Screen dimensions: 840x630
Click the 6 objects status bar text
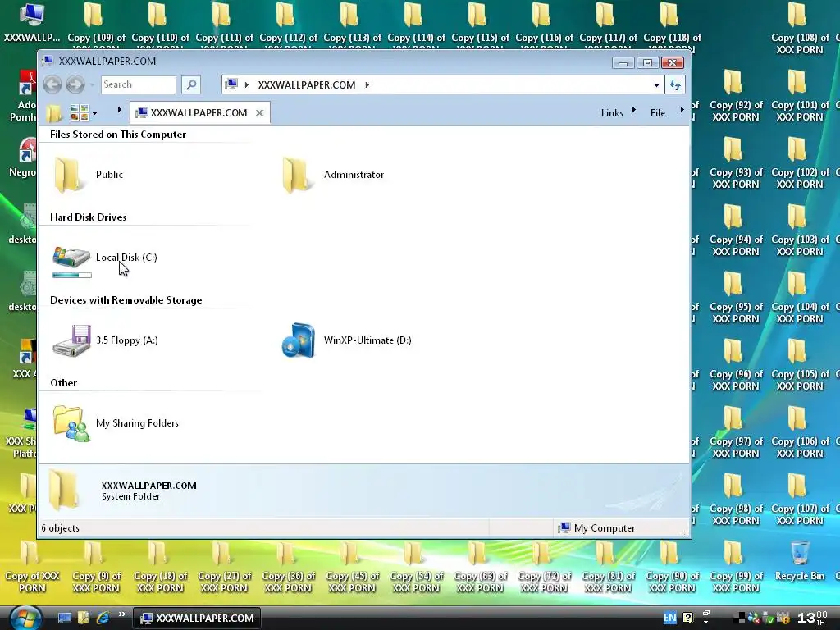pyautogui.click(x=61, y=528)
